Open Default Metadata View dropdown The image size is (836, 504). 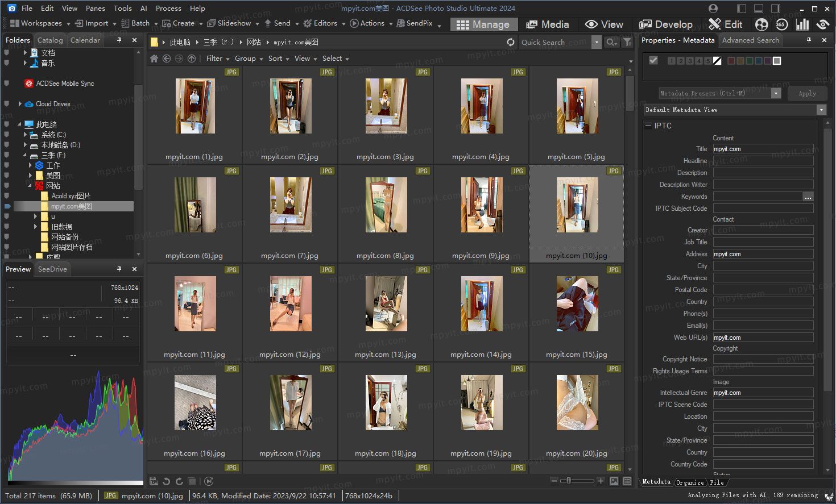coord(821,110)
